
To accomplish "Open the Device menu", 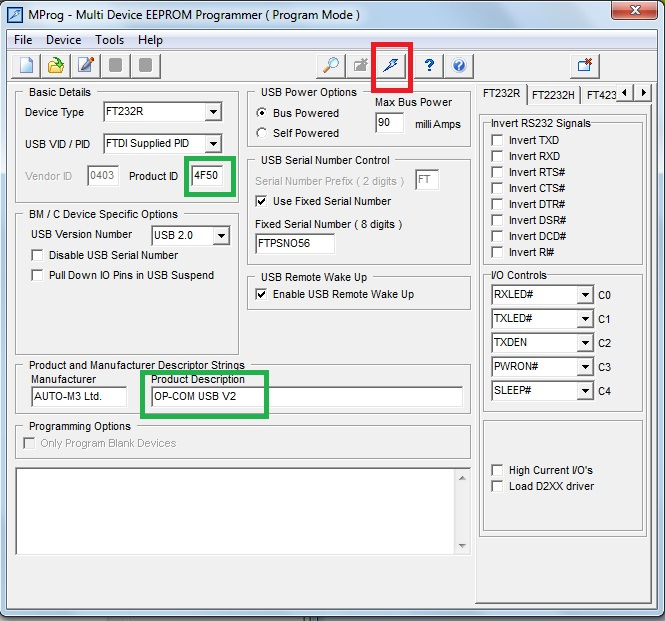I will (x=64, y=40).
